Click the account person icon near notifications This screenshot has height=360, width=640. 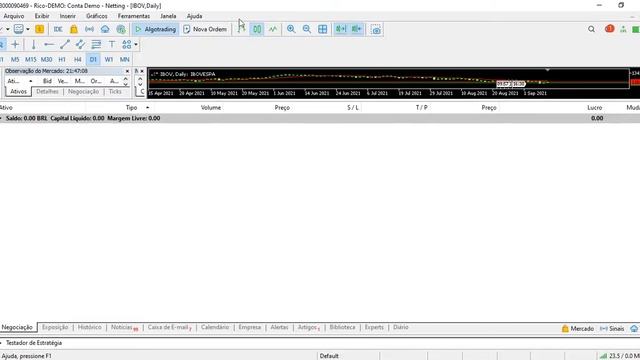pos(623,29)
